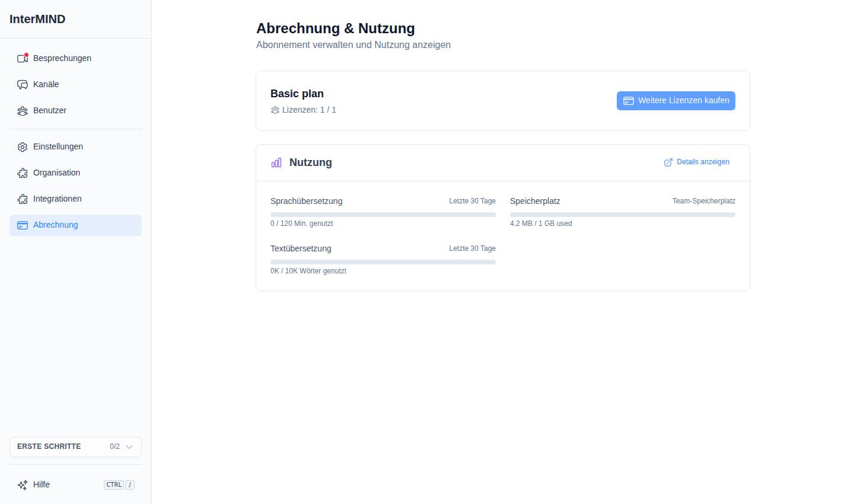
Task: Click the 0K / 10K Wörter genutzt text
Action: tap(308, 271)
